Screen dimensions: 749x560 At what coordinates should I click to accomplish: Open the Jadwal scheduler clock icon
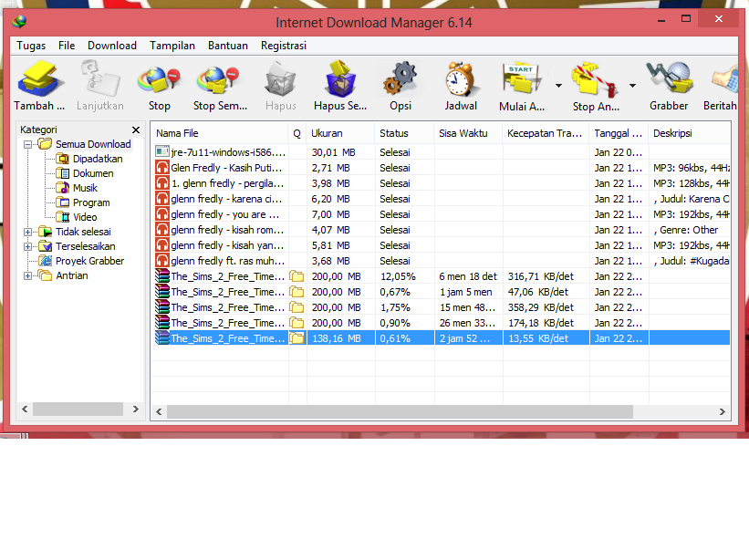coord(460,79)
